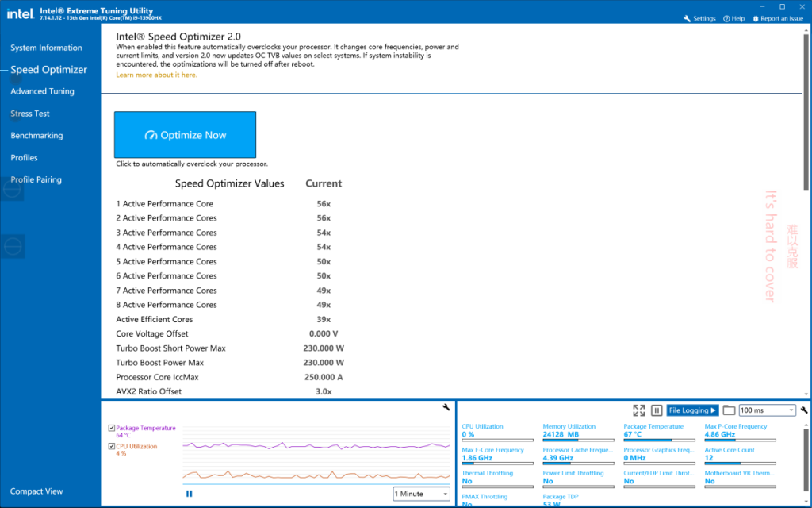The height and width of the screenshot is (508, 812).
Task: Pause the monitor values updating
Action: (x=657, y=410)
